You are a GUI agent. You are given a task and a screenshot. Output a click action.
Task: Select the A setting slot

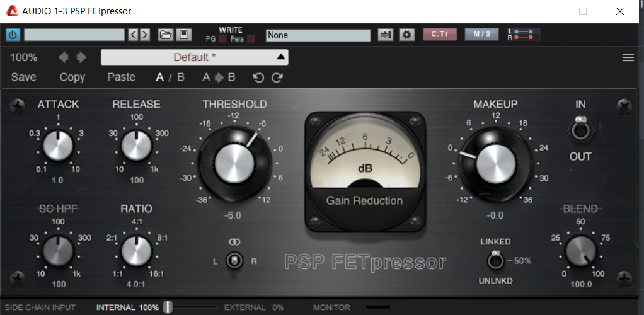pos(160,77)
